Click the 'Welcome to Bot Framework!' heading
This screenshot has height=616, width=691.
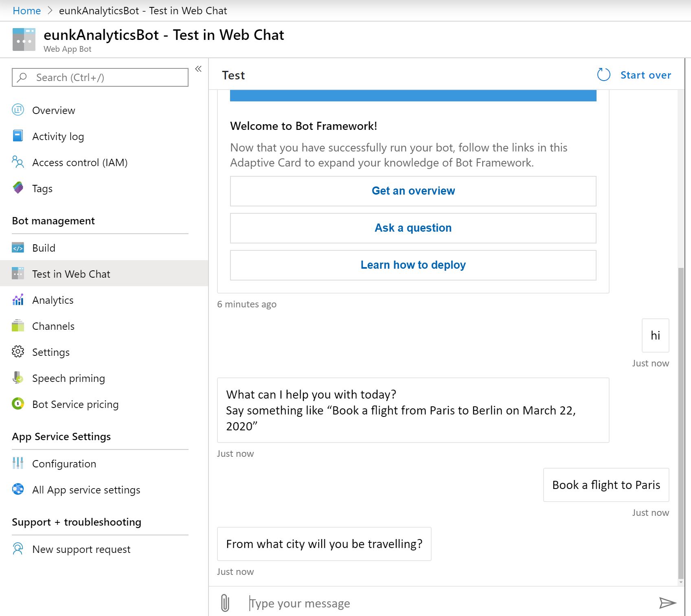click(303, 126)
